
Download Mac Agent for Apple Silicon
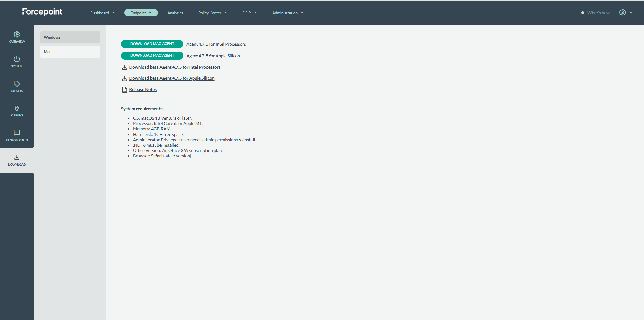[152, 56]
